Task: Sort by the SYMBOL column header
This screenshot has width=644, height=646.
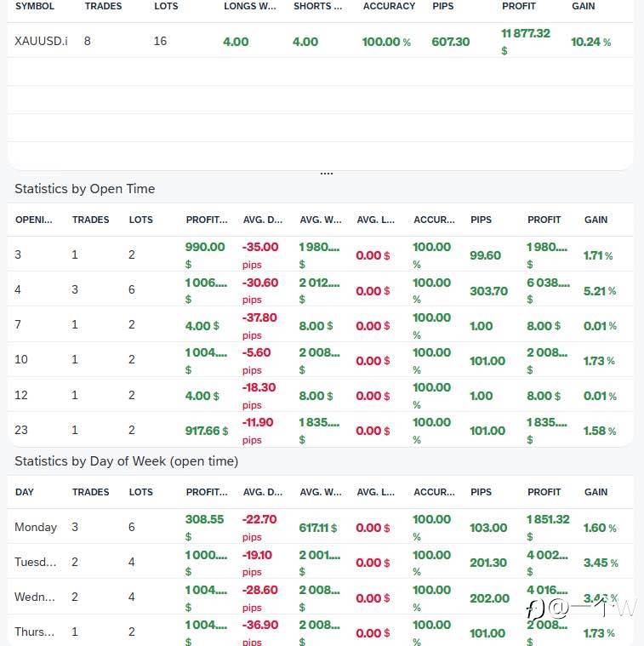Action: (x=35, y=6)
